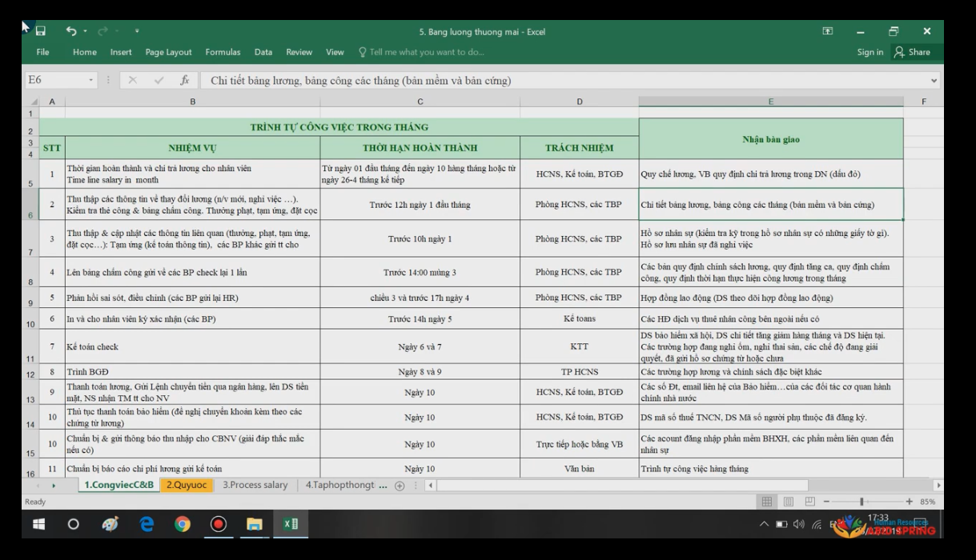Open the Page Layout ribbon tab
976x560 pixels.
[168, 52]
